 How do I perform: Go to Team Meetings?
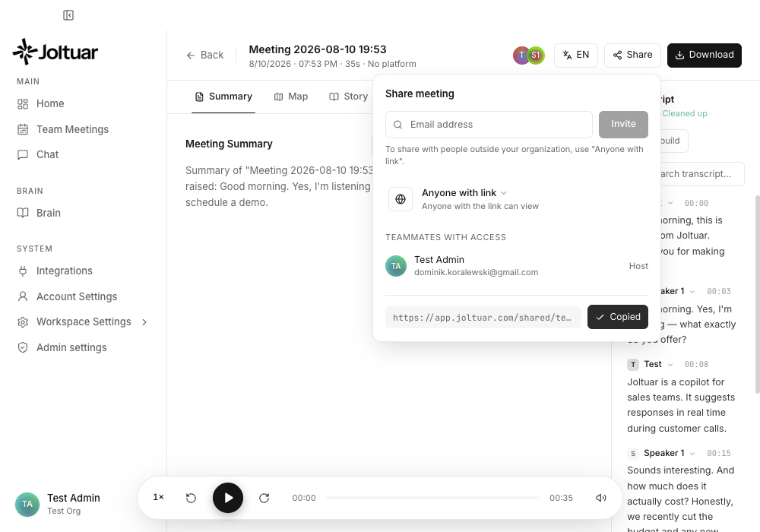(72, 129)
